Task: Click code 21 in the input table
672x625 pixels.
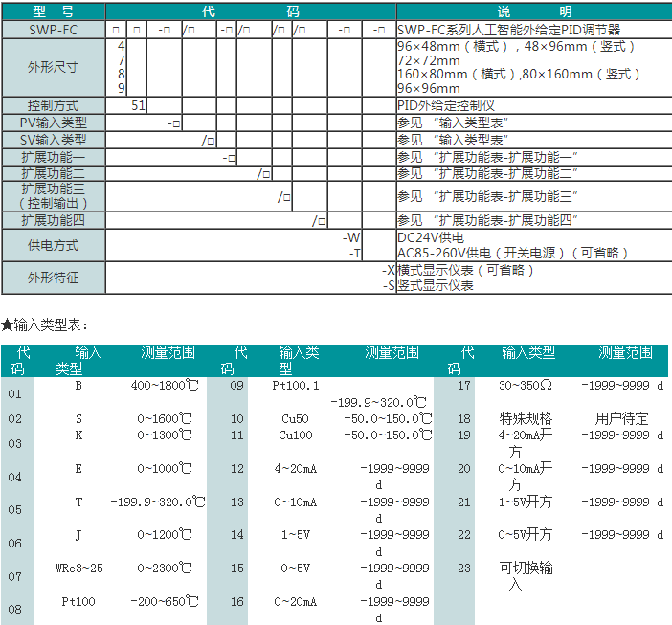Action: (464, 502)
